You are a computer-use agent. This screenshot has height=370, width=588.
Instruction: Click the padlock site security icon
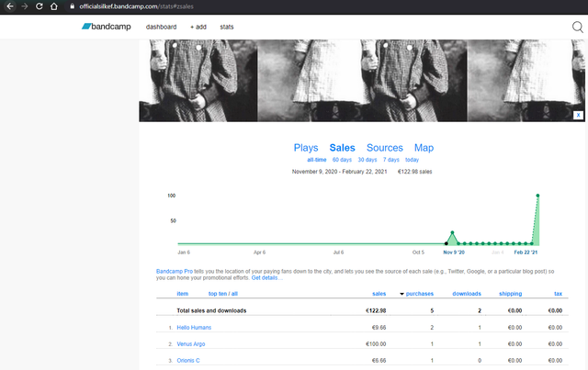[72, 6]
